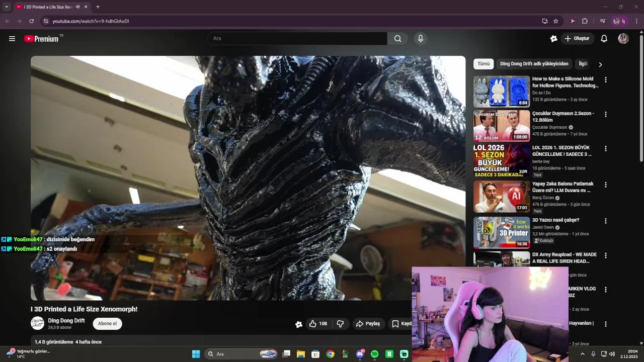Click the red play extension icon in the toolbar
This screenshot has width=644, height=362.
point(573,21)
